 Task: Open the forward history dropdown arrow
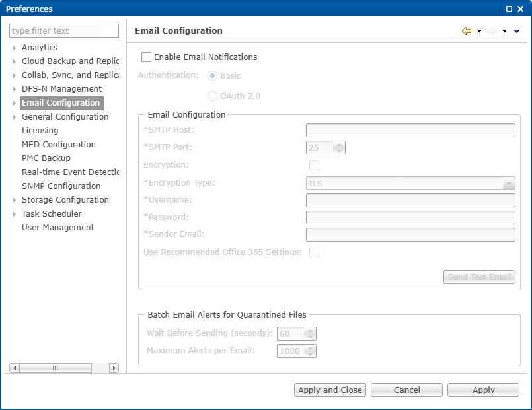[504, 31]
